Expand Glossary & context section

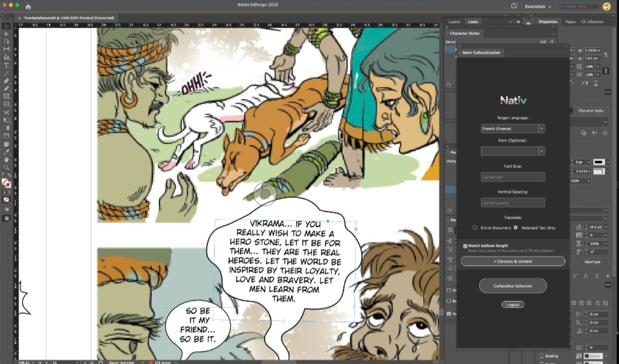tap(513, 262)
